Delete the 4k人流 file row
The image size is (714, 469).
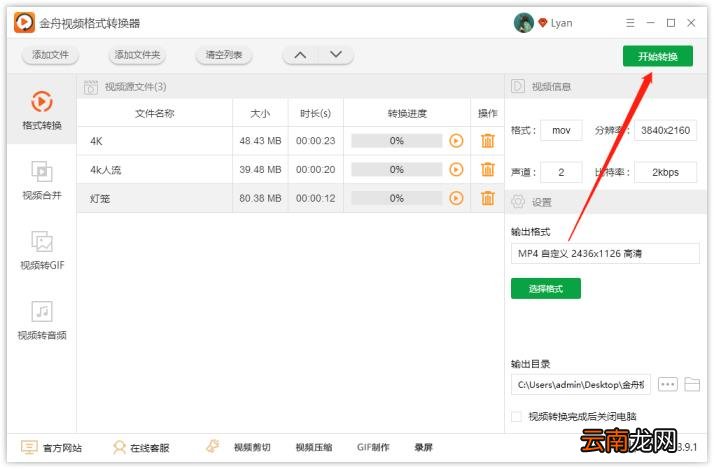pyautogui.click(x=488, y=169)
